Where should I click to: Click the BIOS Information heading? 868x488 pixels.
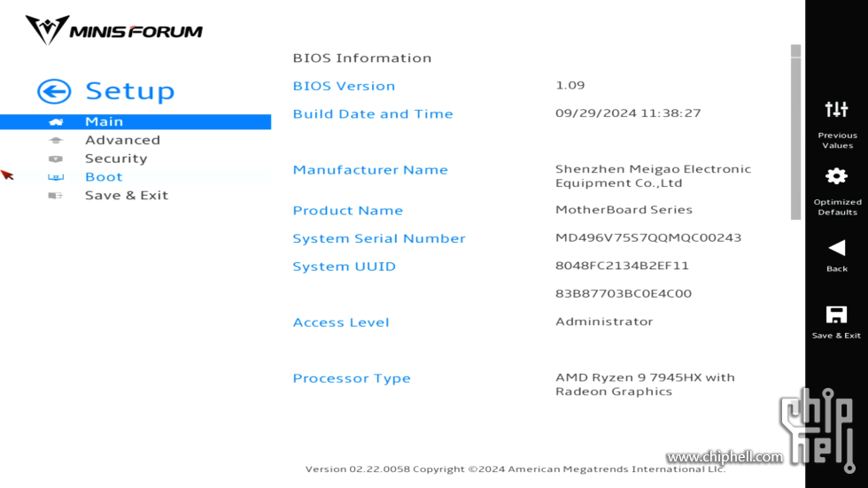pyautogui.click(x=362, y=58)
